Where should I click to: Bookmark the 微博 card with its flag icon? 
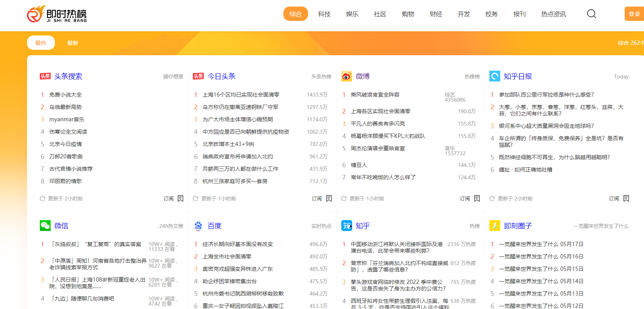477,199
